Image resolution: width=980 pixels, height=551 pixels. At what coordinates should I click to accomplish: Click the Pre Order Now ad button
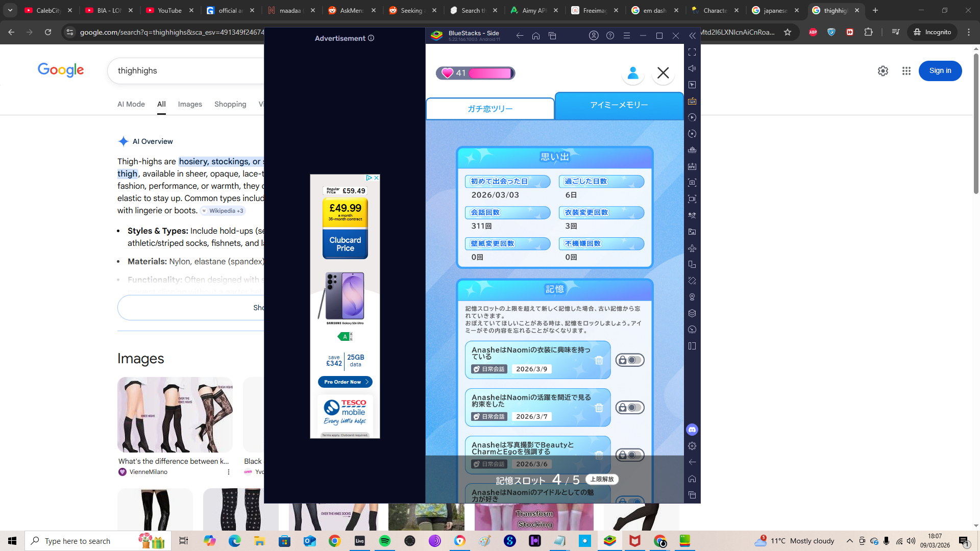click(x=345, y=382)
